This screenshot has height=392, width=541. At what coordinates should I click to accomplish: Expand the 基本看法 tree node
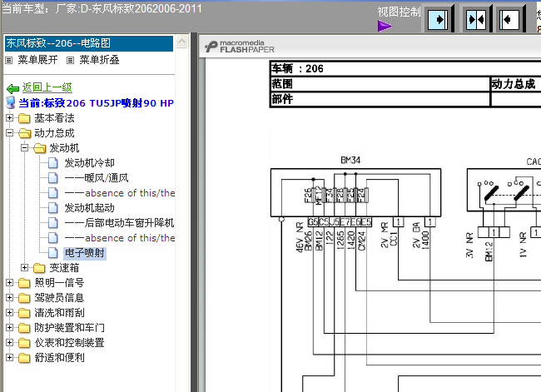coord(10,118)
